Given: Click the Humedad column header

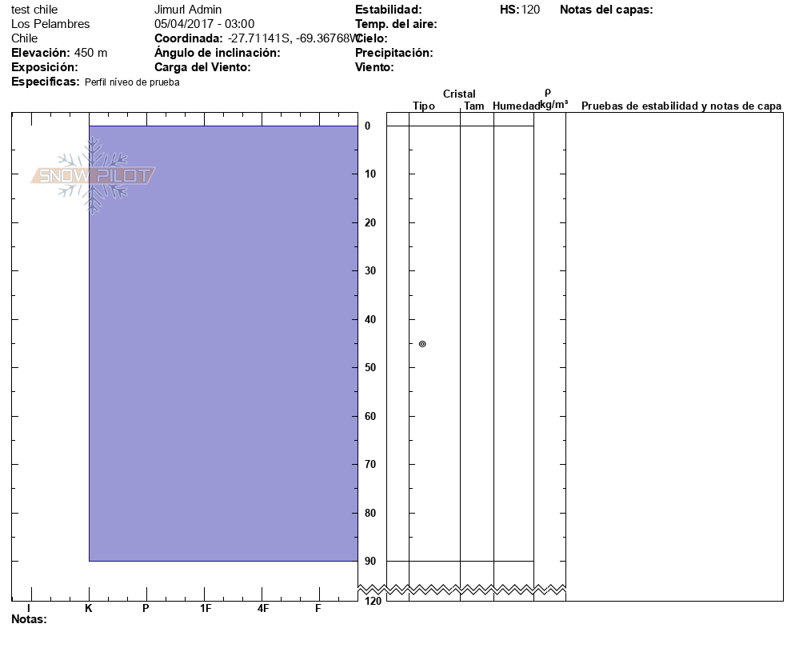Looking at the screenshot, I should [x=516, y=106].
